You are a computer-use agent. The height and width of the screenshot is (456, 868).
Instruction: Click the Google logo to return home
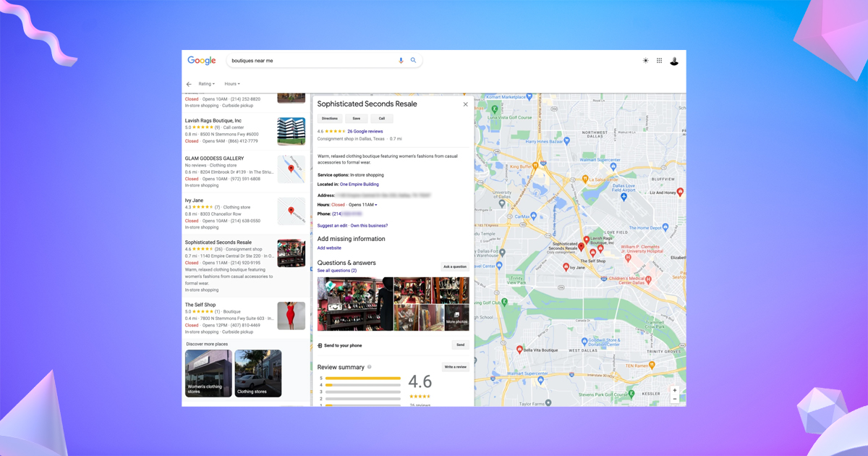[x=201, y=61]
